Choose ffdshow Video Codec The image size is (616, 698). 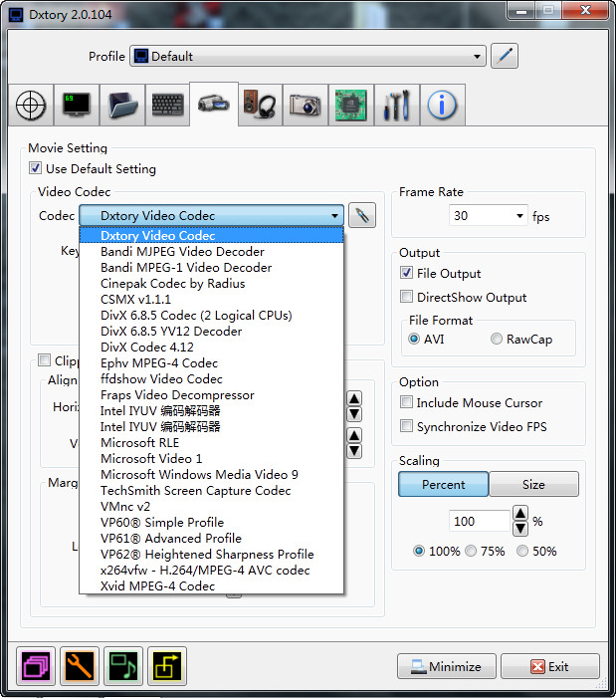pyautogui.click(x=211, y=378)
